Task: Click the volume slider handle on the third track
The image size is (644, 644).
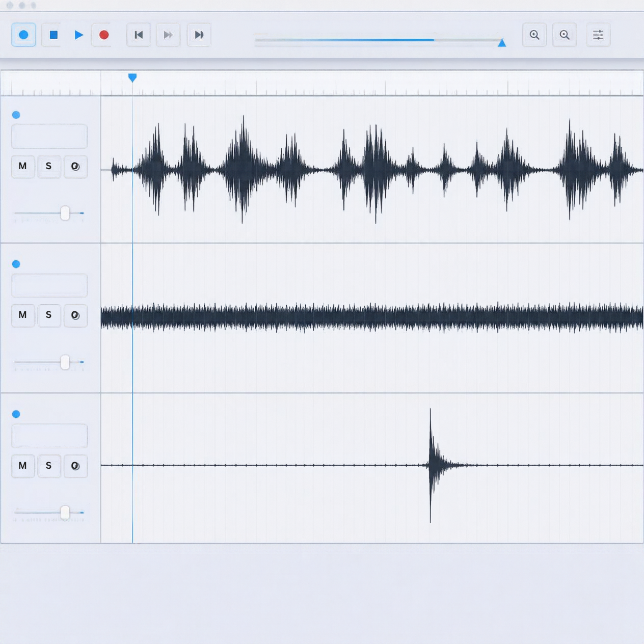Action: (65, 513)
